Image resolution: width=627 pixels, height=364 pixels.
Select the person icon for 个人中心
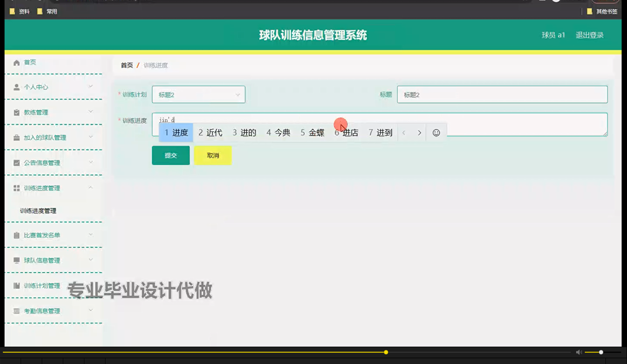point(16,87)
